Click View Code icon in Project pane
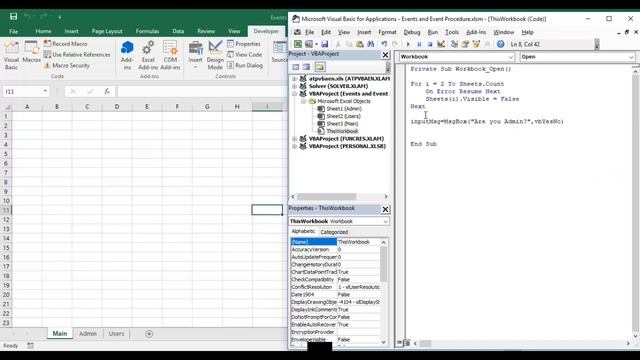The width and height of the screenshot is (640, 360). coord(296,67)
